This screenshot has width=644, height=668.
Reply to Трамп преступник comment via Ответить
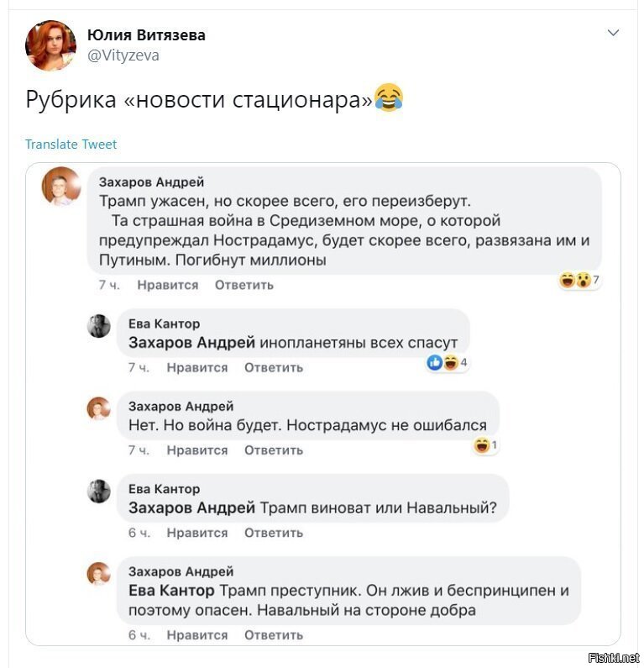(x=274, y=635)
